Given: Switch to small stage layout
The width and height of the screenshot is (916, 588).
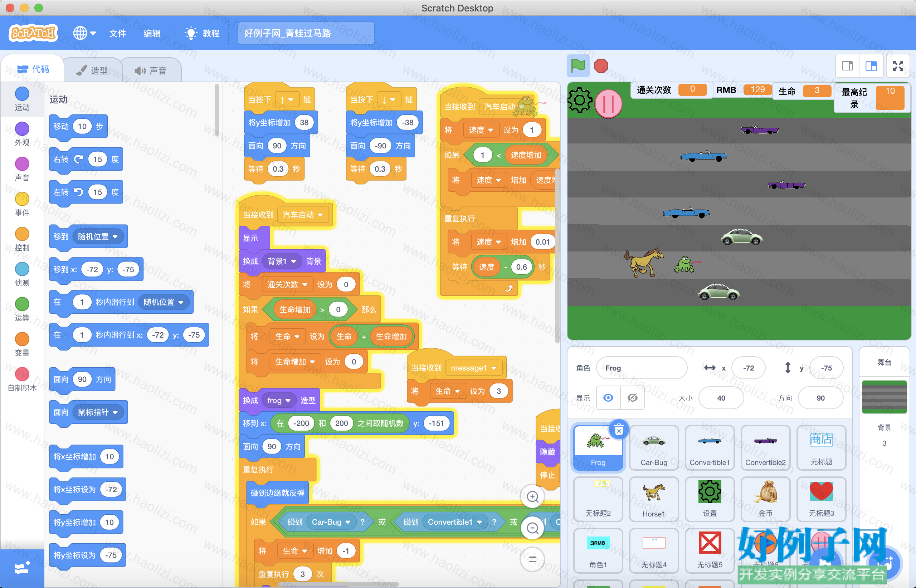Looking at the screenshot, I should coord(847,66).
